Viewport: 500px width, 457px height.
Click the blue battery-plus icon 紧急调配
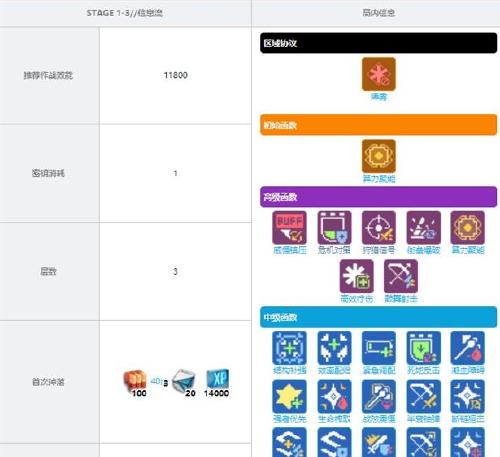point(379,348)
